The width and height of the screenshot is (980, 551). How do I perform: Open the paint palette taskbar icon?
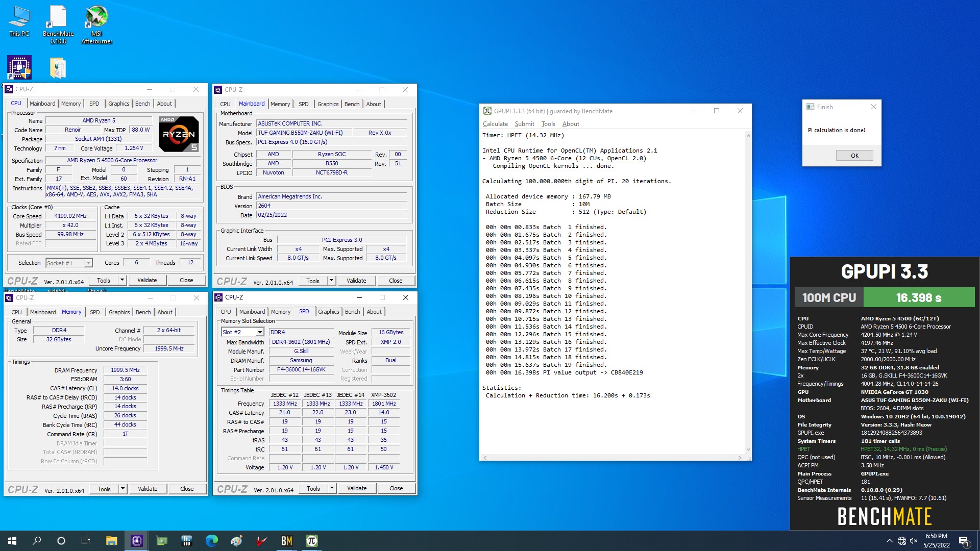(236, 541)
